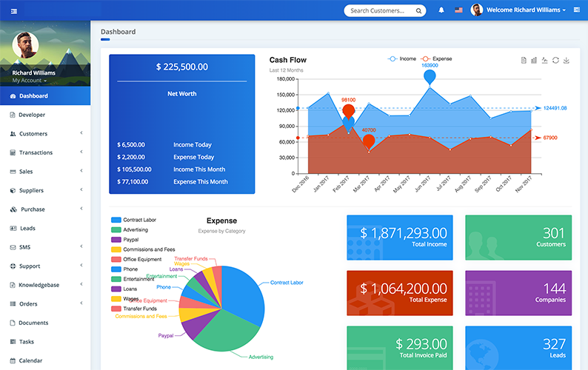The height and width of the screenshot is (370, 588).
Task: Open the right panel icon beside welcome text
Action: [x=577, y=10]
